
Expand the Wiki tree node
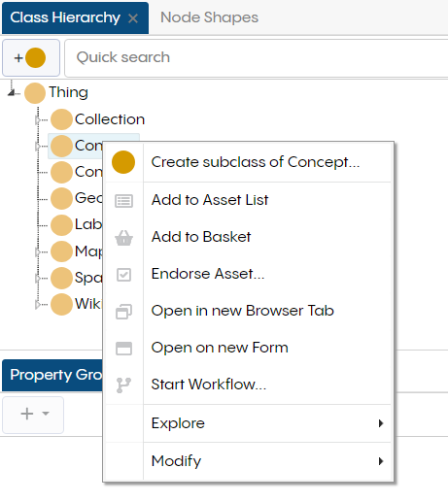click(38, 305)
